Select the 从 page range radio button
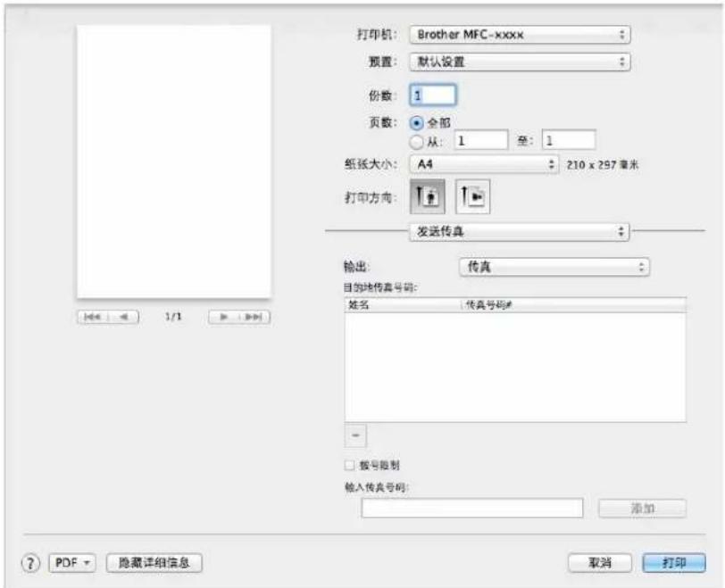The width and height of the screenshot is (725, 588). pos(417,142)
